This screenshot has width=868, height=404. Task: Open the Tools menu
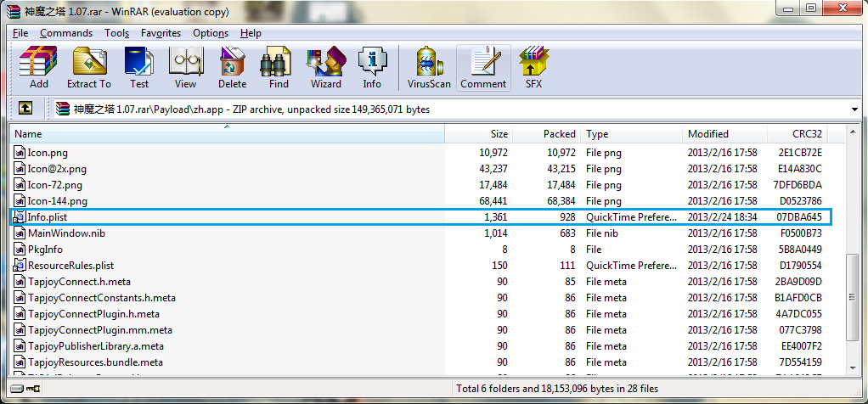click(117, 33)
